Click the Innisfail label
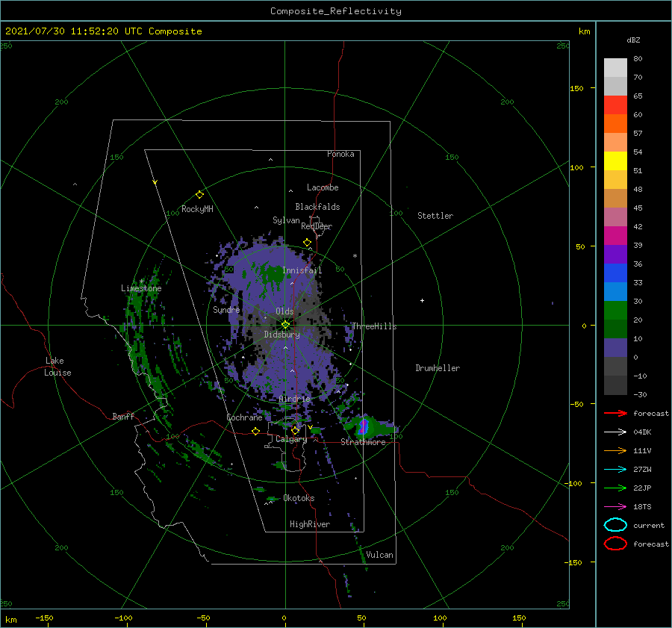The image size is (672, 628). (302, 270)
